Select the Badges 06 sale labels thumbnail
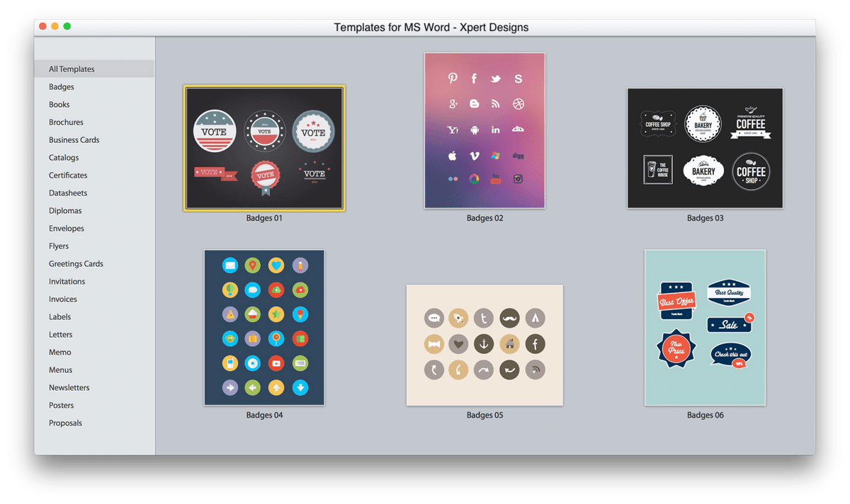Viewport: 850px width, 504px height. 705,327
